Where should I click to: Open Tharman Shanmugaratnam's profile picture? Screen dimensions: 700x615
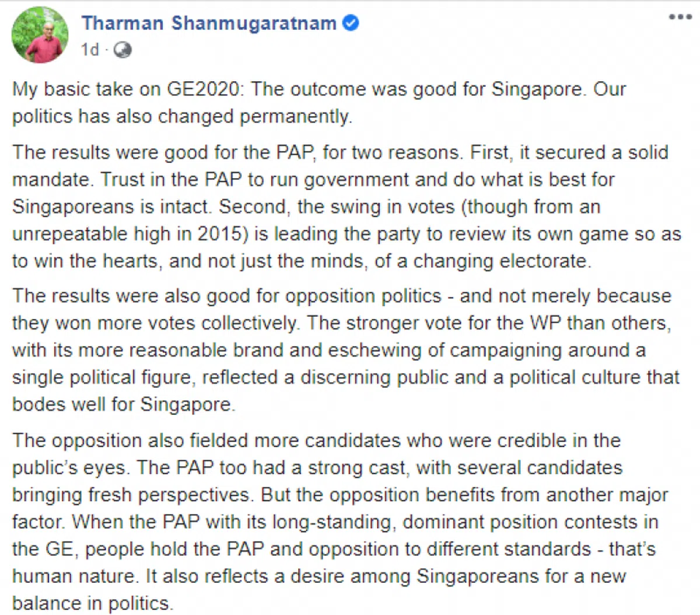coord(40,35)
